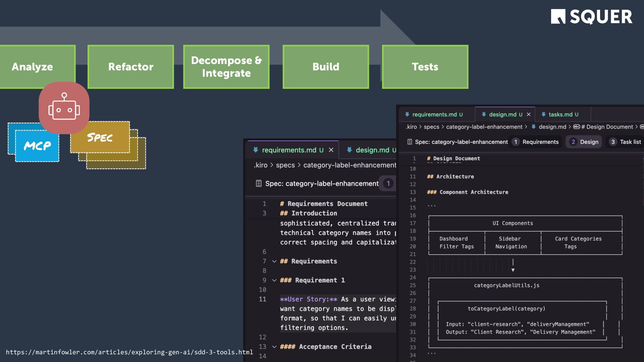This screenshot has width=644, height=362.
Task: Switch to the tasks.md tab
Action: [560, 114]
